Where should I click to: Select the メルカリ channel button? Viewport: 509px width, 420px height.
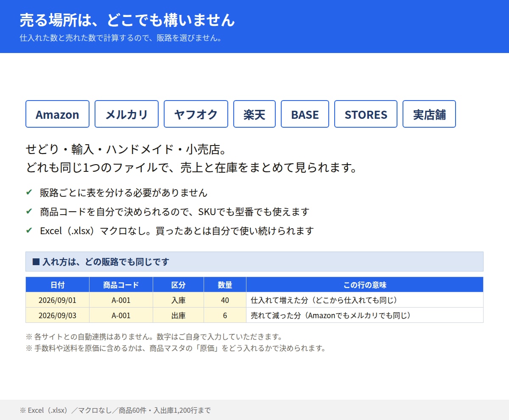[x=126, y=114]
